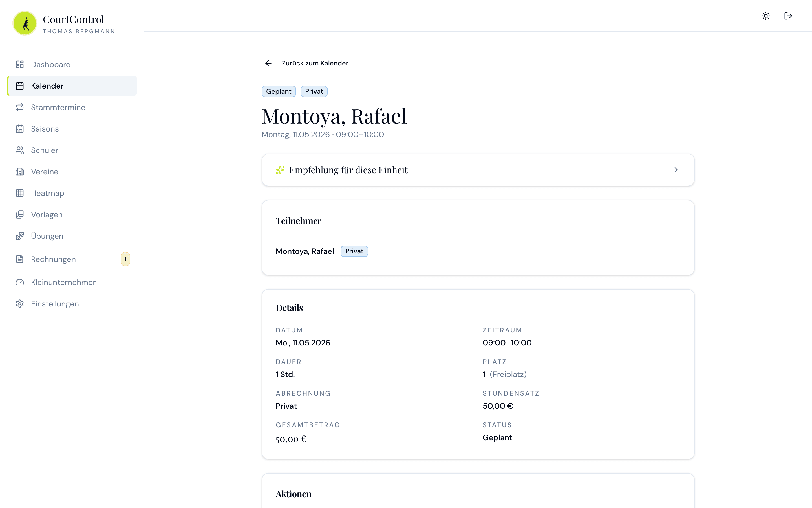Click the Vereine building icon
This screenshot has width=812, height=508.
tap(20, 172)
